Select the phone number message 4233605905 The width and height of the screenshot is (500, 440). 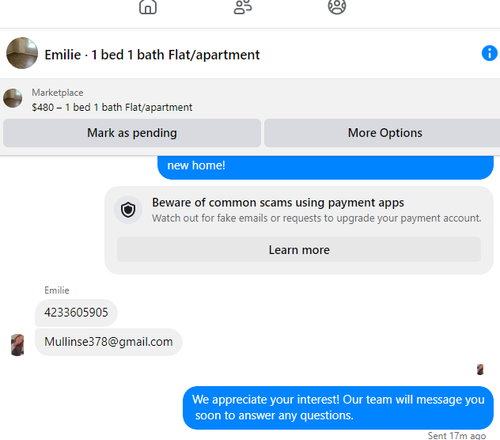[76, 313]
